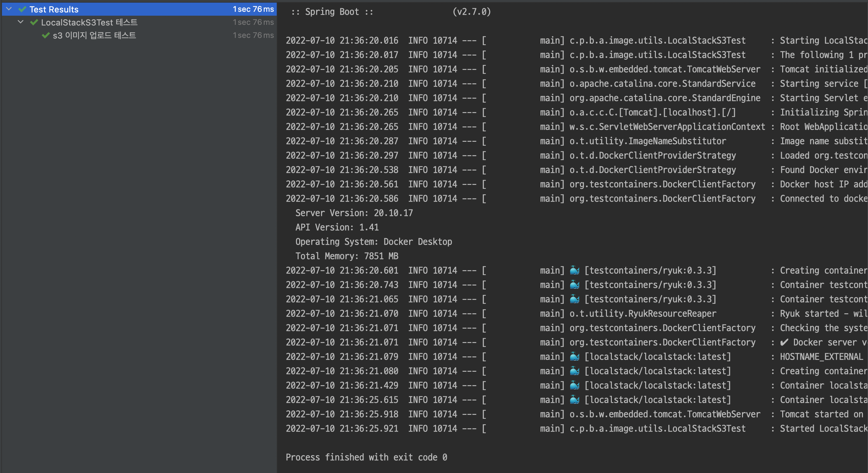Click whale icon on ryuk line at 21:36:20.601
868x473 pixels.
click(x=575, y=270)
